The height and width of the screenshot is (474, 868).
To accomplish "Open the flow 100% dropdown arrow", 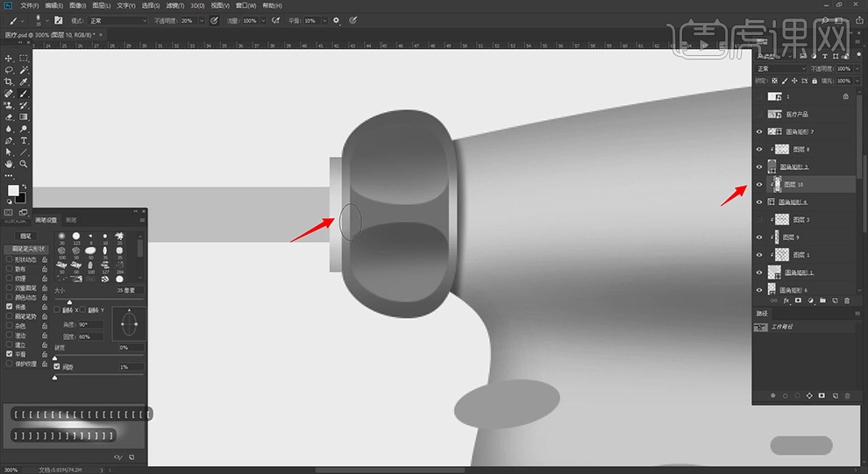I will point(264,20).
